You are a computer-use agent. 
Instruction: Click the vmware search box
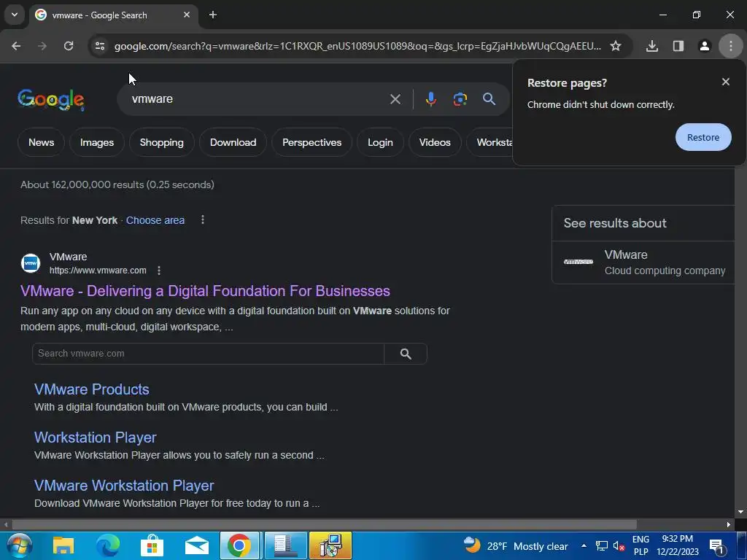click(258, 99)
